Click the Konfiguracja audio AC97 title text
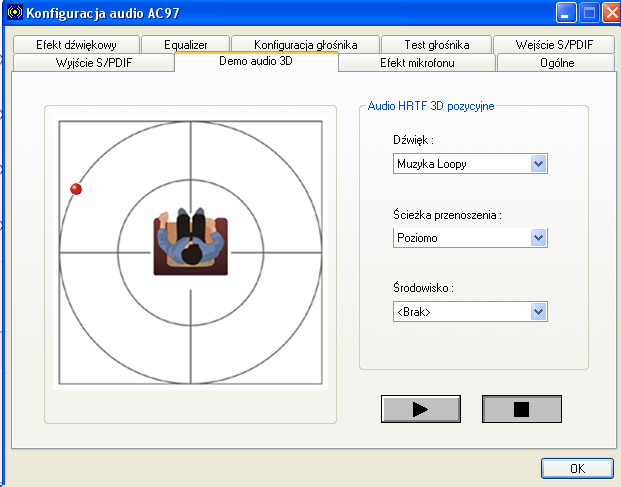The image size is (621, 487). 103,13
